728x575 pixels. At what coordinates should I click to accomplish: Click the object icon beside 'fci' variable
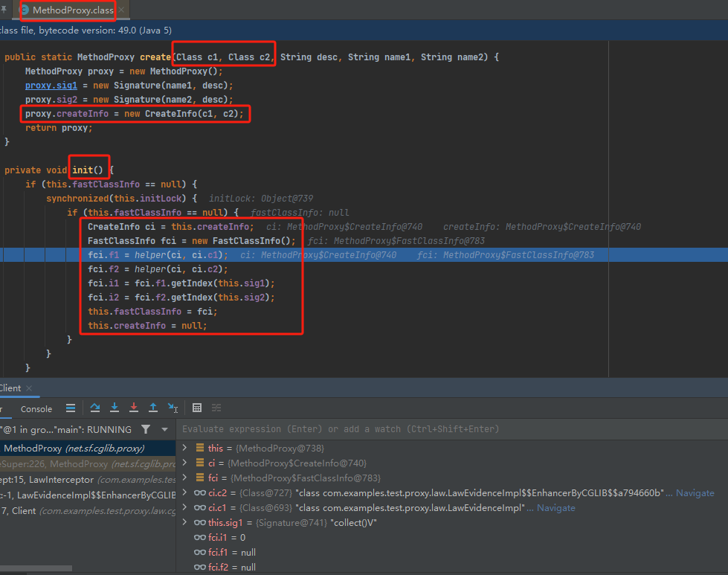point(200,478)
